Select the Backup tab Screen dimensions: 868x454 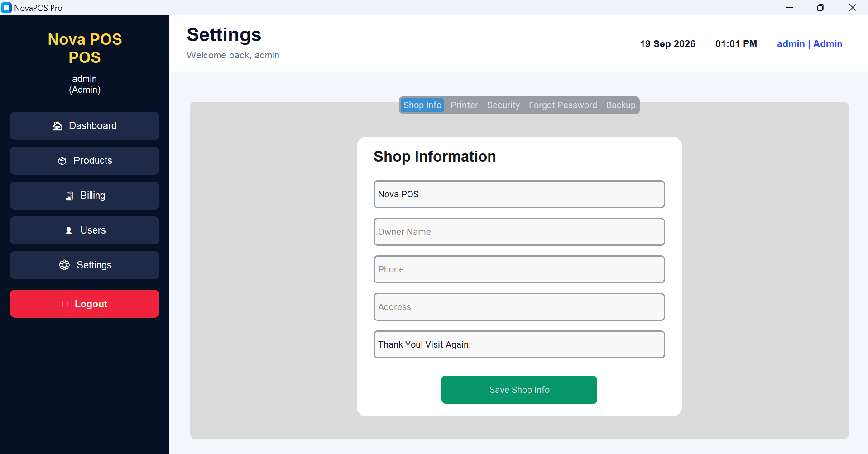click(x=621, y=105)
